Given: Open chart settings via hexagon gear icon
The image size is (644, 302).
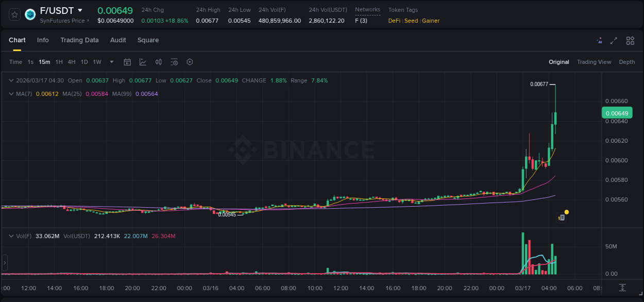Looking at the screenshot, I should point(190,62).
